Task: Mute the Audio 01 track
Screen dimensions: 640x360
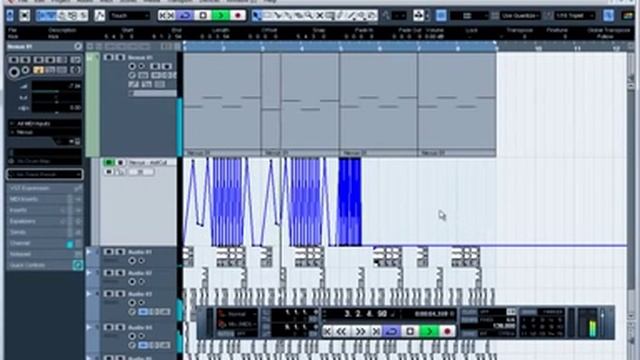Action: pyautogui.click(x=108, y=252)
